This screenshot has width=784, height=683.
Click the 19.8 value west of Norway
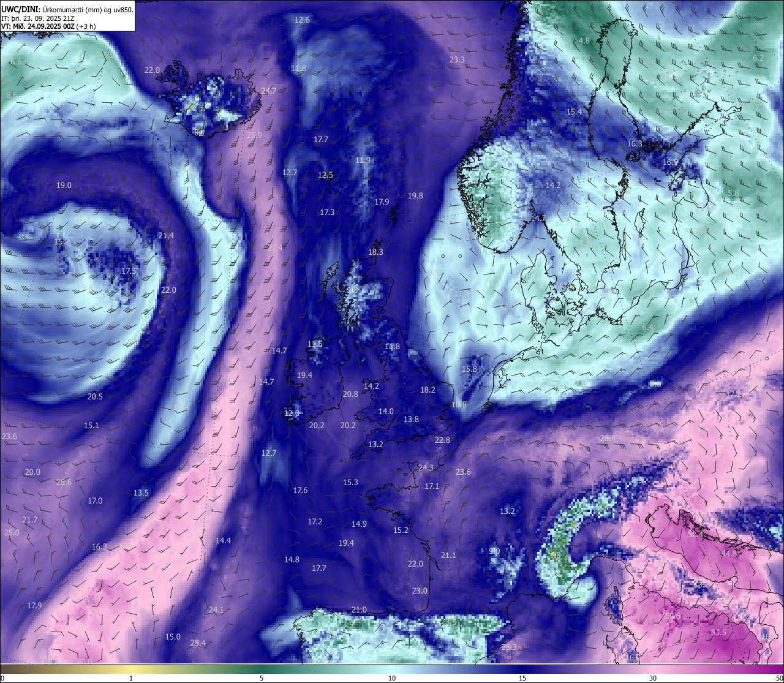coord(415,195)
